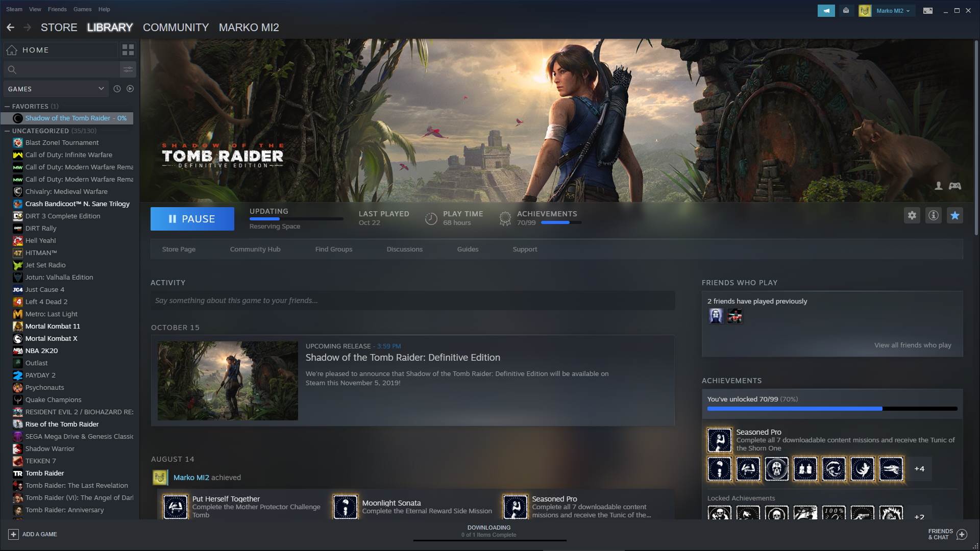Open Steam announcements via the megaphone icon

tap(827, 10)
